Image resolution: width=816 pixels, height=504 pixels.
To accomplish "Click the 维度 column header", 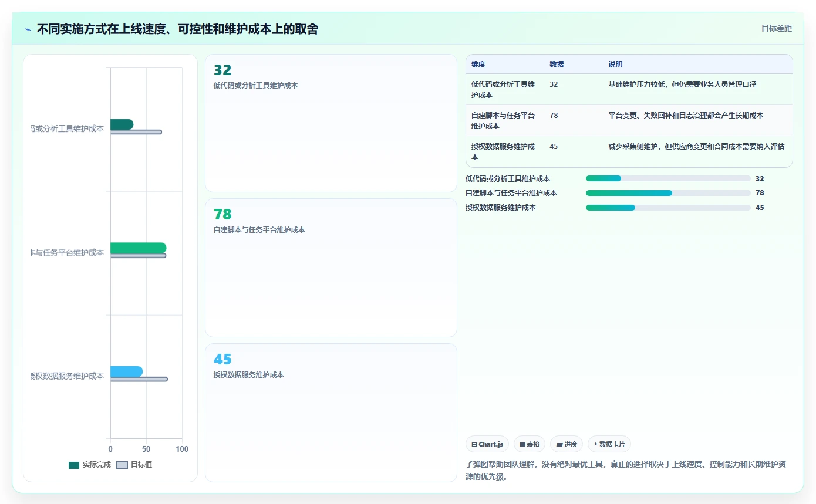I will point(478,65).
